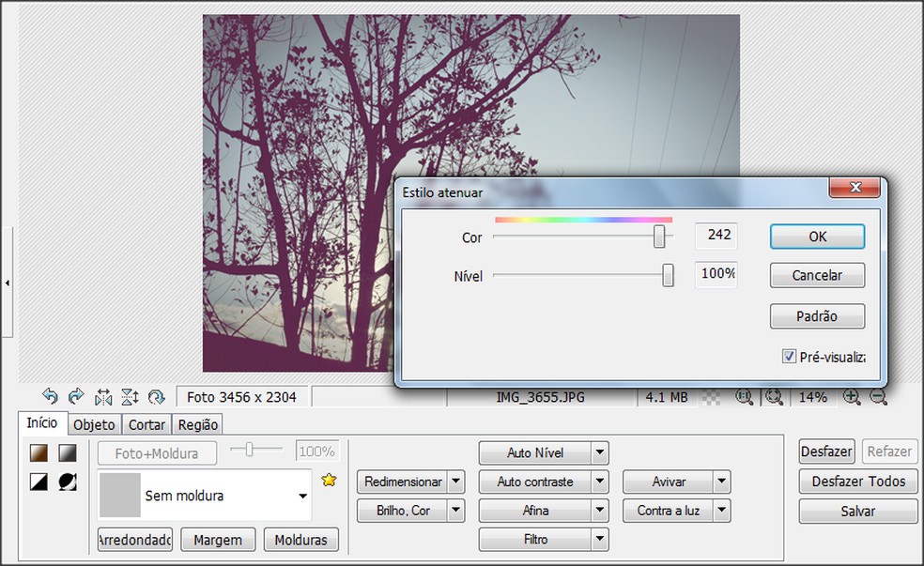This screenshot has width=924, height=566.
Task: Zoom in with the plus magnifier
Action: 852,397
